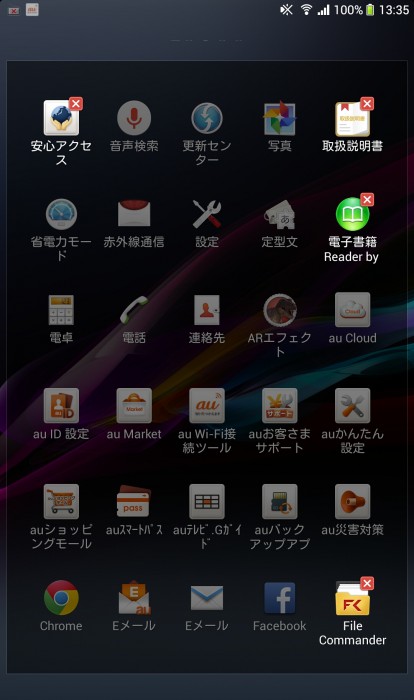Open the 電卓 calculator app
The width and height of the screenshot is (414, 700).
61,310
